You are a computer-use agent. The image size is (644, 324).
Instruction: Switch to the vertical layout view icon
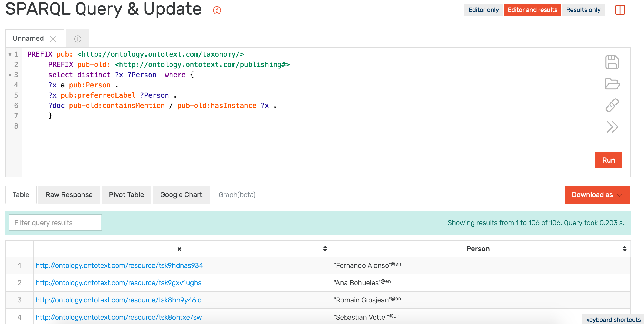(x=620, y=10)
